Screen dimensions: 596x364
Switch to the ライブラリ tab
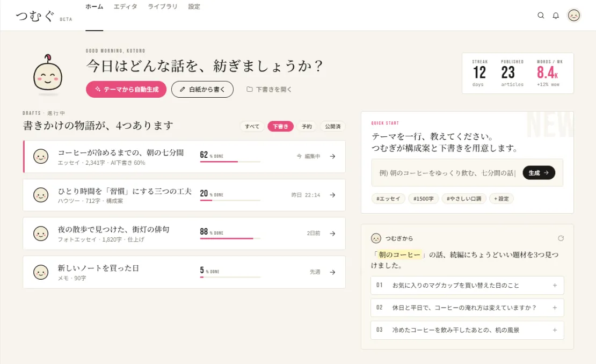163,6
